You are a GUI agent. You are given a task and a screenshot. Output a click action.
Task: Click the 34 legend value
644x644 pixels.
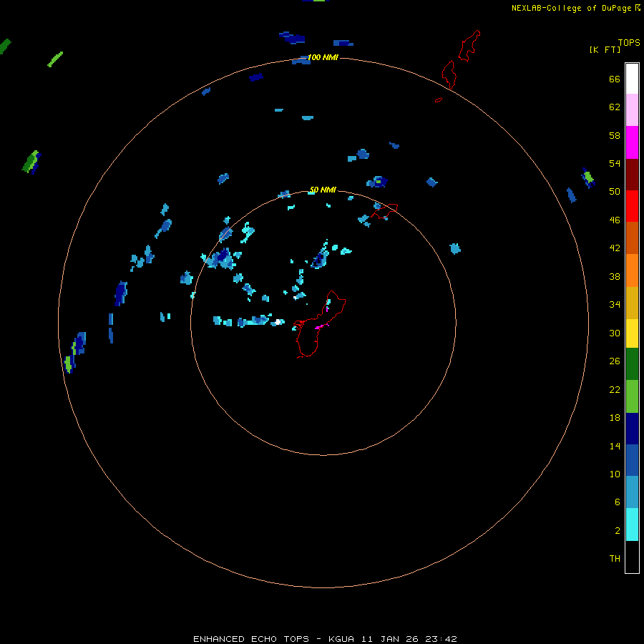(615, 305)
